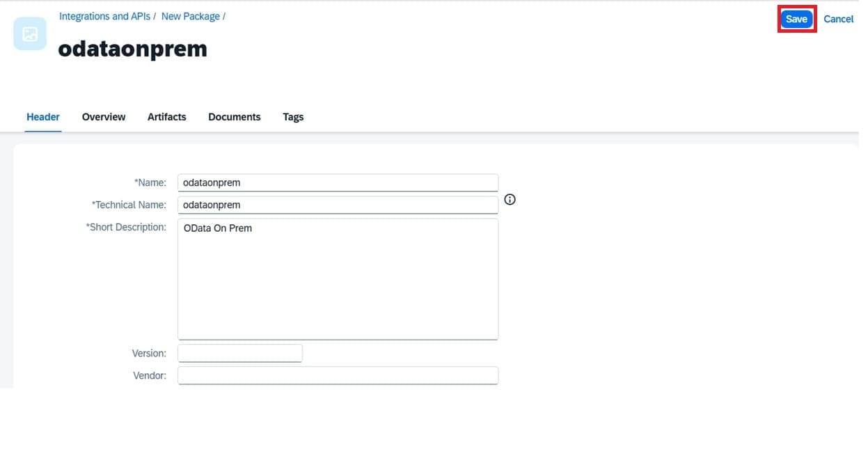The image size is (868, 456).
Task: Click the empty Vendor input field
Action: pos(338,375)
